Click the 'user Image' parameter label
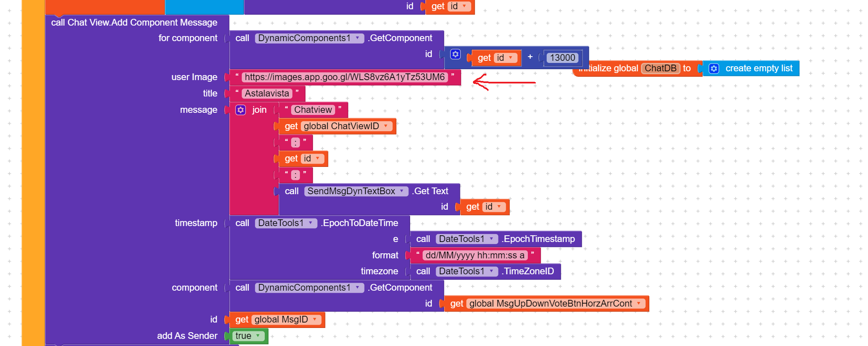 click(x=194, y=77)
